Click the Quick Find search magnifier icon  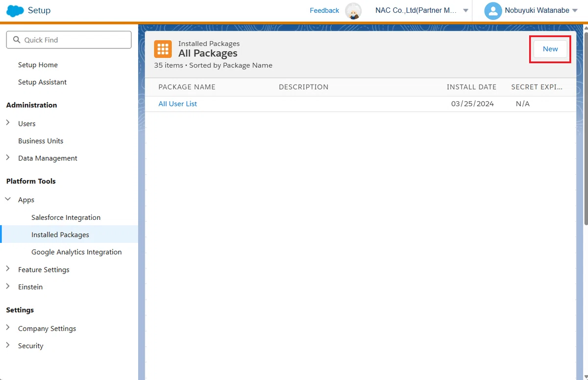point(17,40)
